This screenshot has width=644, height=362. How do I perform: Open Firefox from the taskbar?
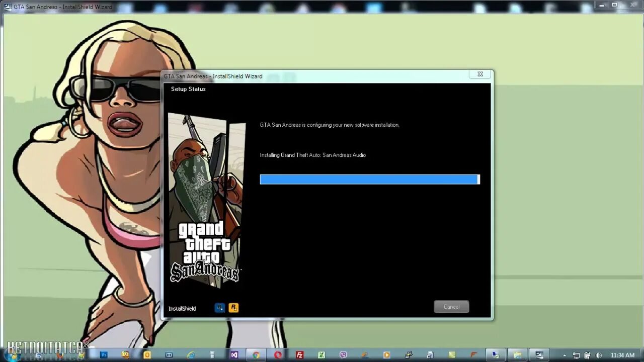click(59, 355)
